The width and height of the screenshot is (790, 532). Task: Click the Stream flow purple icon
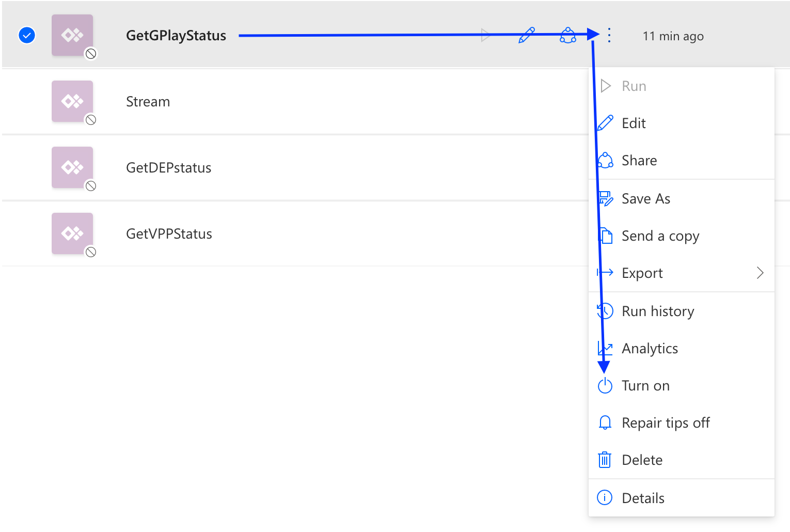coord(72,101)
